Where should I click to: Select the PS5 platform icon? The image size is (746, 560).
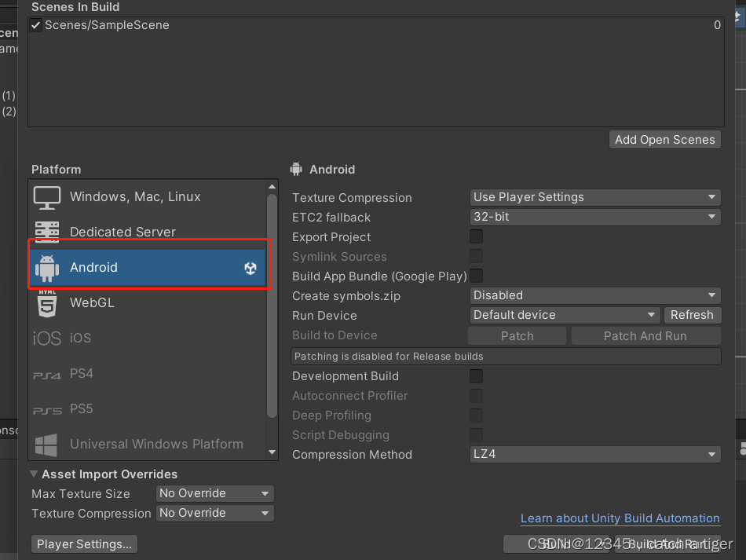pos(47,410)
